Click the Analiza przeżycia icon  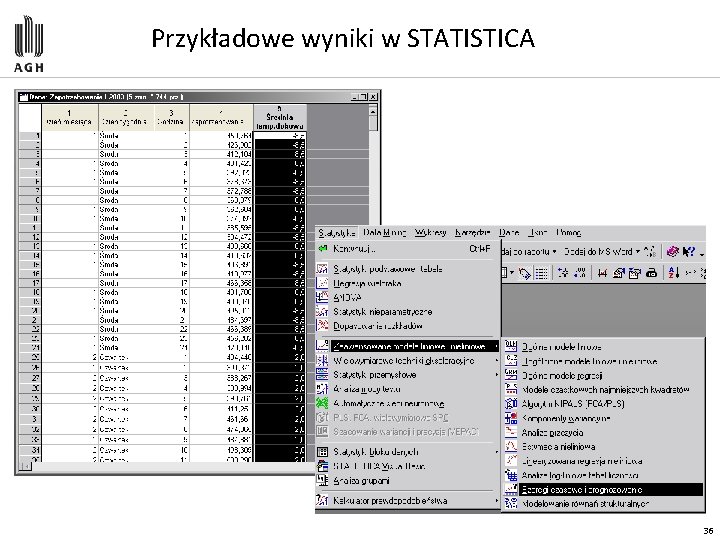coord(511,432)
